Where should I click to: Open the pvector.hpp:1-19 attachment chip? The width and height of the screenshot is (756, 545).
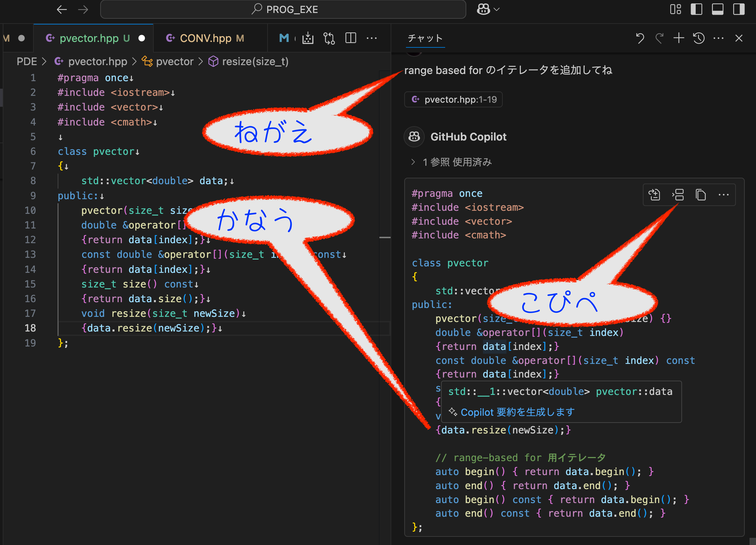point(453,100)
